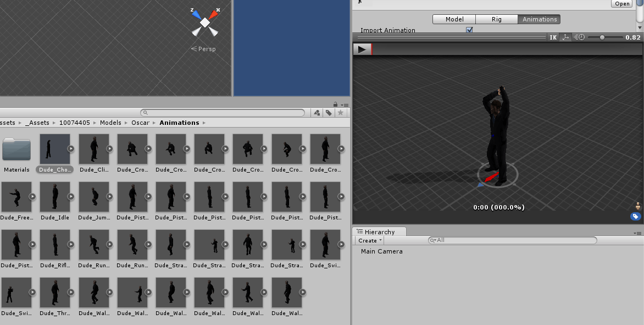Select Main Camera in the Hierarchy
The image size is (644, 325).
(x=381, y=251)
